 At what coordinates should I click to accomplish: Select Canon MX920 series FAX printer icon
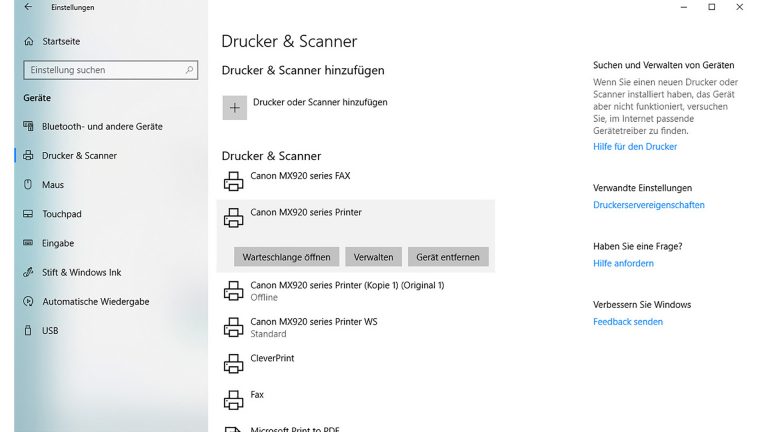click(x=233, y=181)
